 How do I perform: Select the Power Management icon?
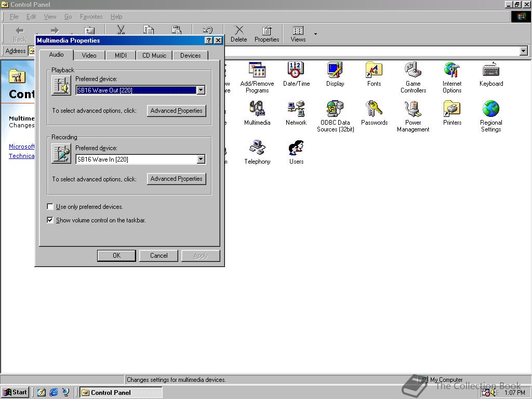click(x=413, y=116)
